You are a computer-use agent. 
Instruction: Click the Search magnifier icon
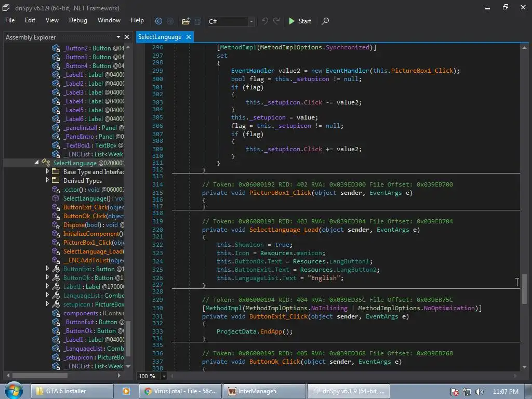(x=325, y=21)
